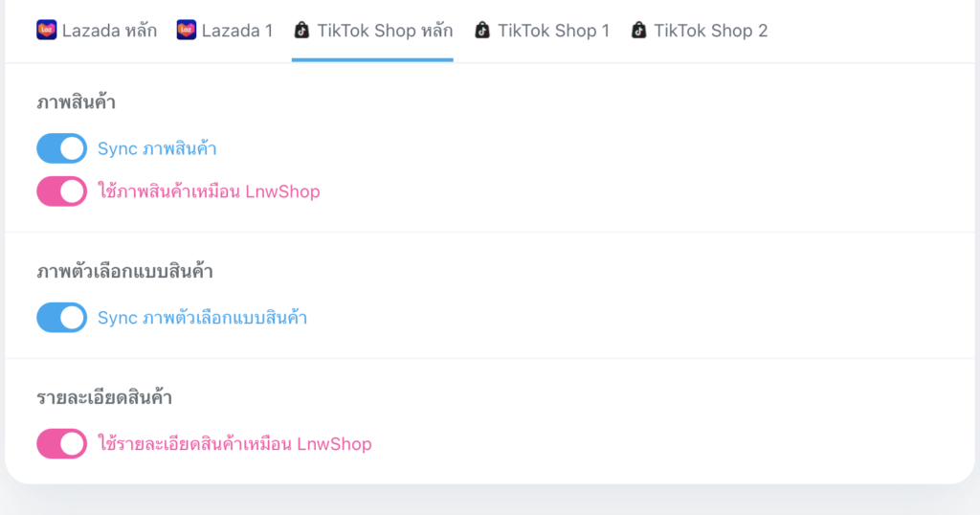Click the Lazada logo icon beside Lazada หลัก
Screen dimensions: 980x515
point(47,31)
